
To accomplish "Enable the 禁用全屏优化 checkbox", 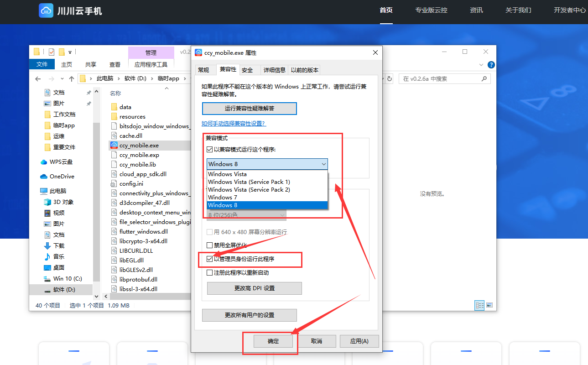I will 210,245.
